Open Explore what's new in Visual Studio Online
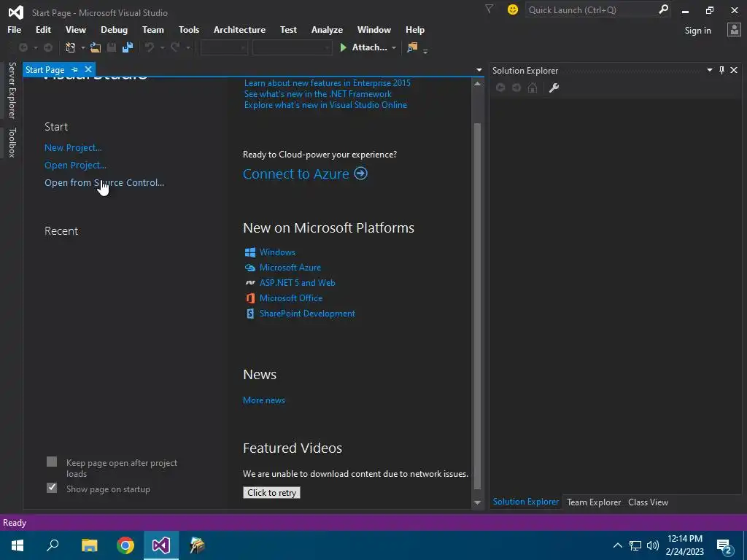747x560 pixels. (325, 105)
